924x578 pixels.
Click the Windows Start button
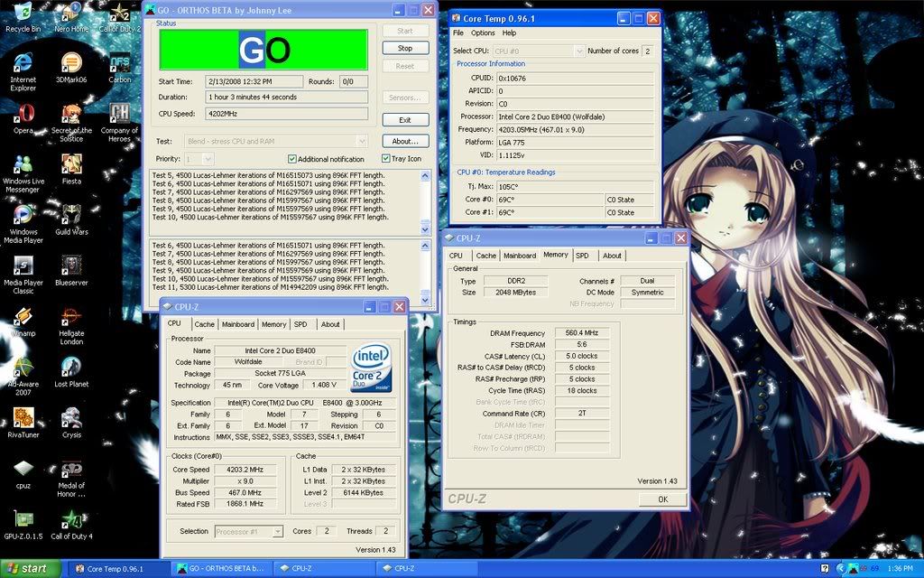click(x=30, y=569)
